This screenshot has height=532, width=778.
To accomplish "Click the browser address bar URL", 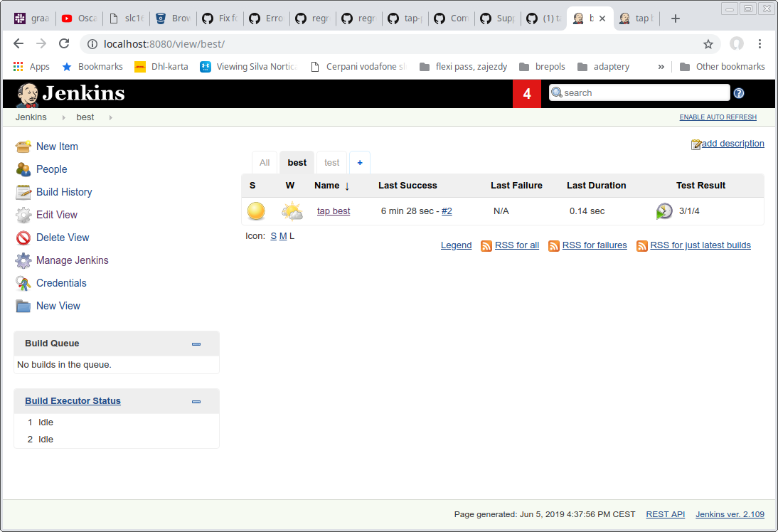I will pyautogui.click(x=164, y=44).
